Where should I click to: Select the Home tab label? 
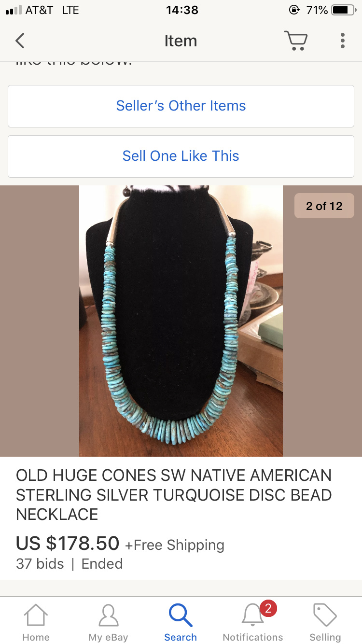(x=36, y=637)
